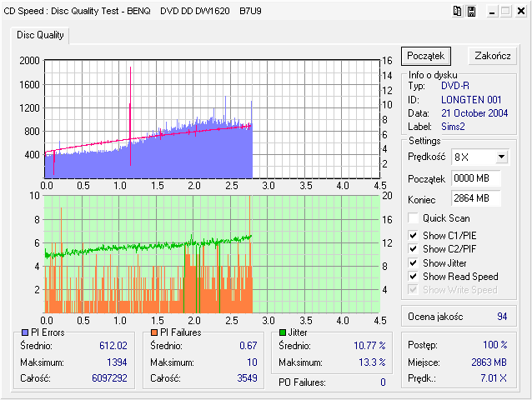
Task: Uncheck Show C1/PIE
Action: [413, 235]
